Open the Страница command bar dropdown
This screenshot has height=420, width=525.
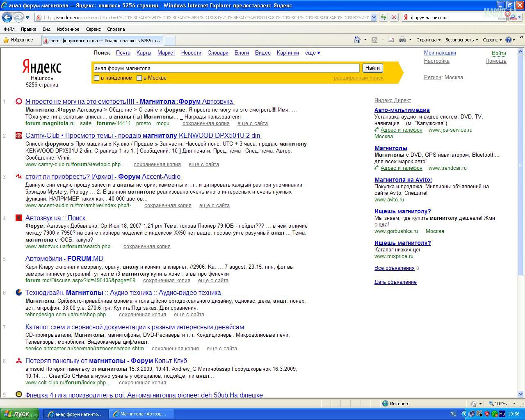428,40
